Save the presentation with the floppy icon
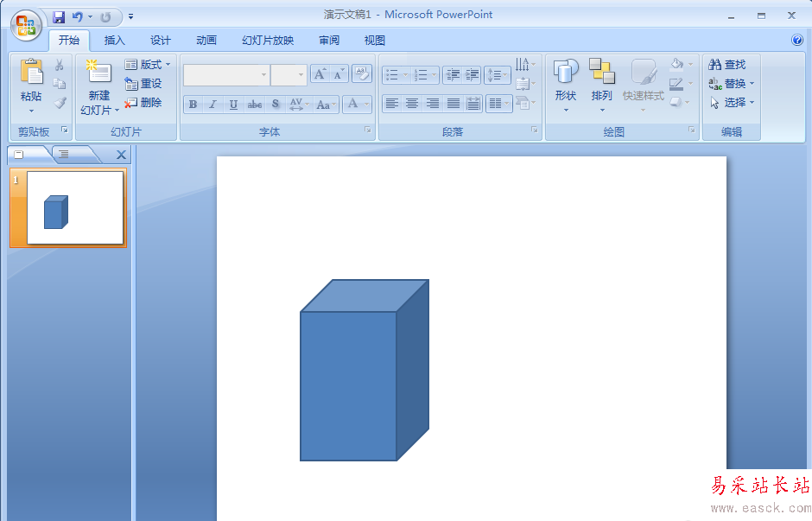The width and height of the screenshot is (812, 521). pos(59,17)
